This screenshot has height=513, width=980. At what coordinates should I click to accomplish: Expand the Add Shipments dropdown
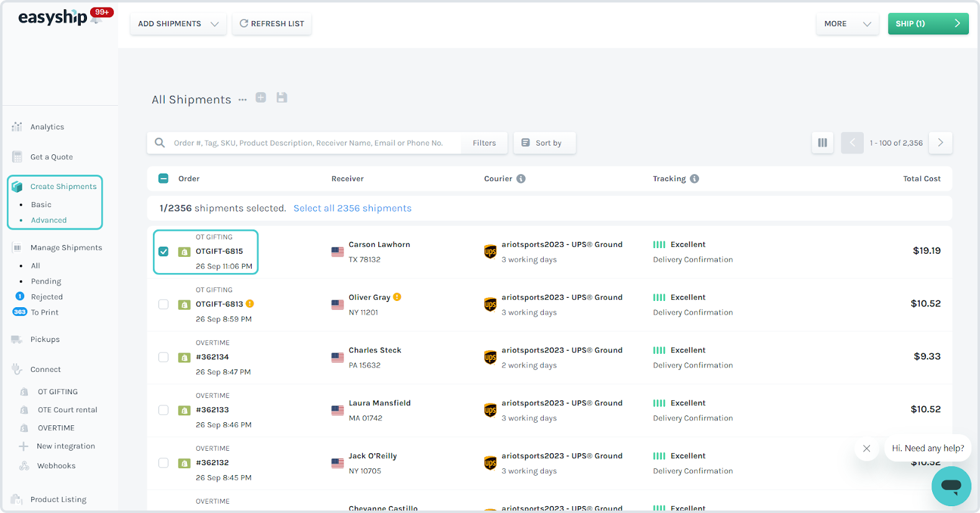pyautogui.click(x=178, y=24)
